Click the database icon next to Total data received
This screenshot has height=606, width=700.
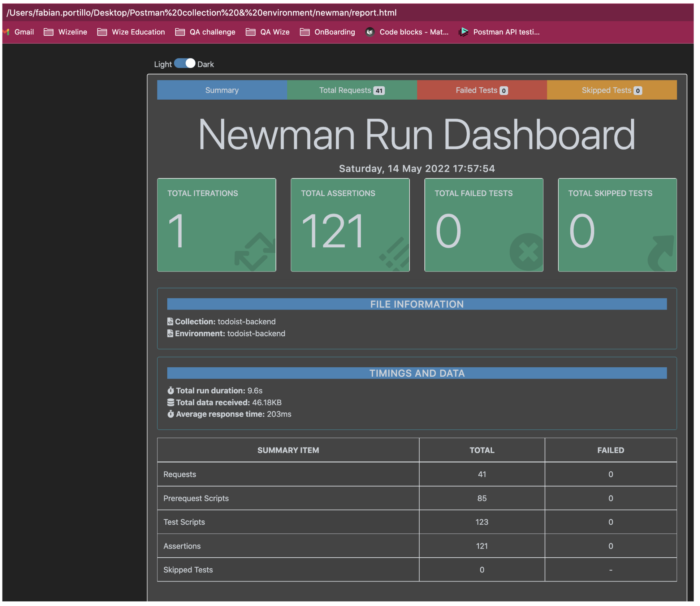pos(170,402)
